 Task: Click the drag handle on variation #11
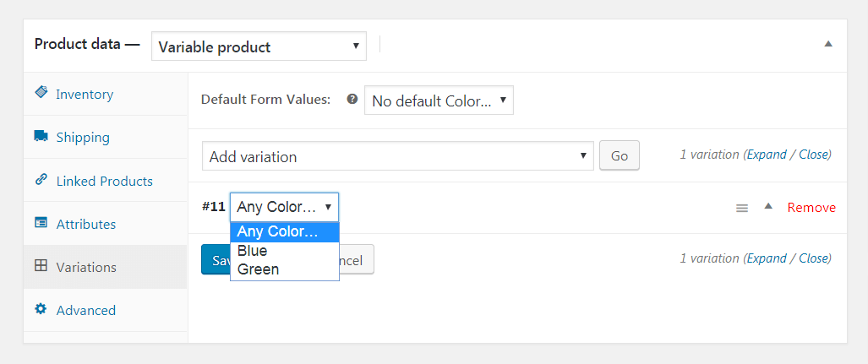click(x=742, y=208)
